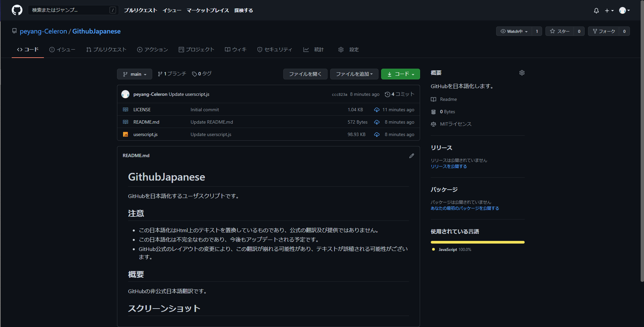Switch to the イシュー repository tab
This screenshot has height=327, width=644.
[62, 50]
